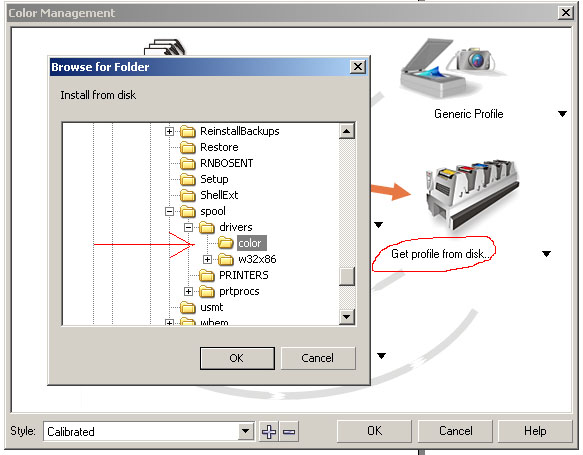The height and width of the screenshot is (455, 583).
Task: Select the RNBOSENT folder icon
Action: pos(188,163)
